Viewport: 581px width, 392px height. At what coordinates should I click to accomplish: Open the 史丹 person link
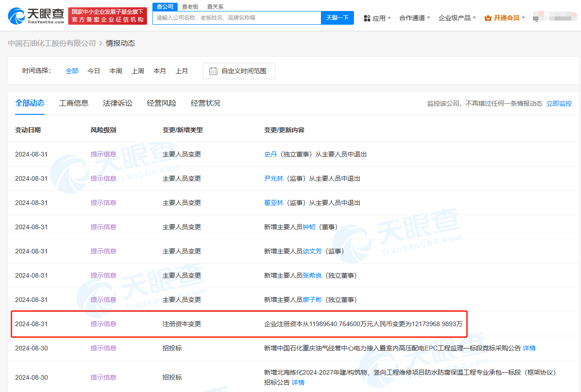pyautogui.click(x=271, y=154)
